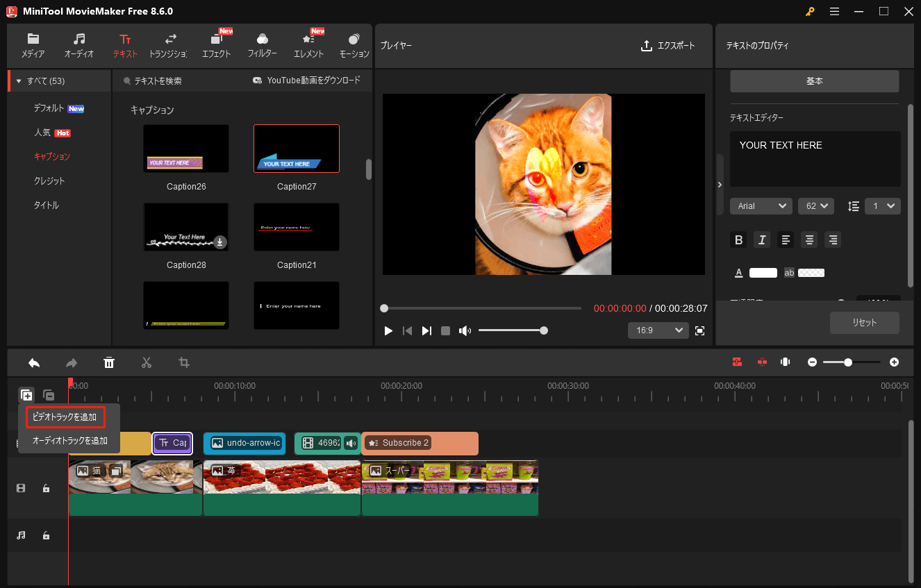Click the fullscreen preview icon in player
921x588 pixels.
[699, 330]
